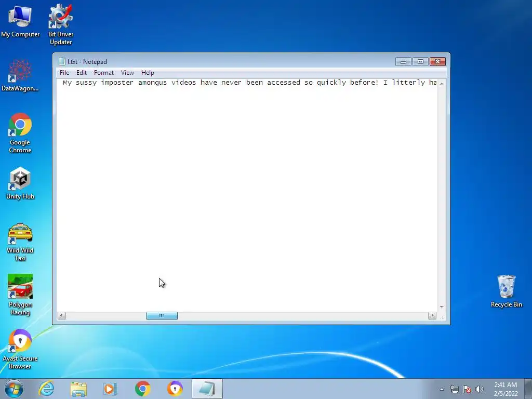The image size is (532, 399).
Task: Select the Avast Secure Browser desktop icon
Action: pos(20,350)
